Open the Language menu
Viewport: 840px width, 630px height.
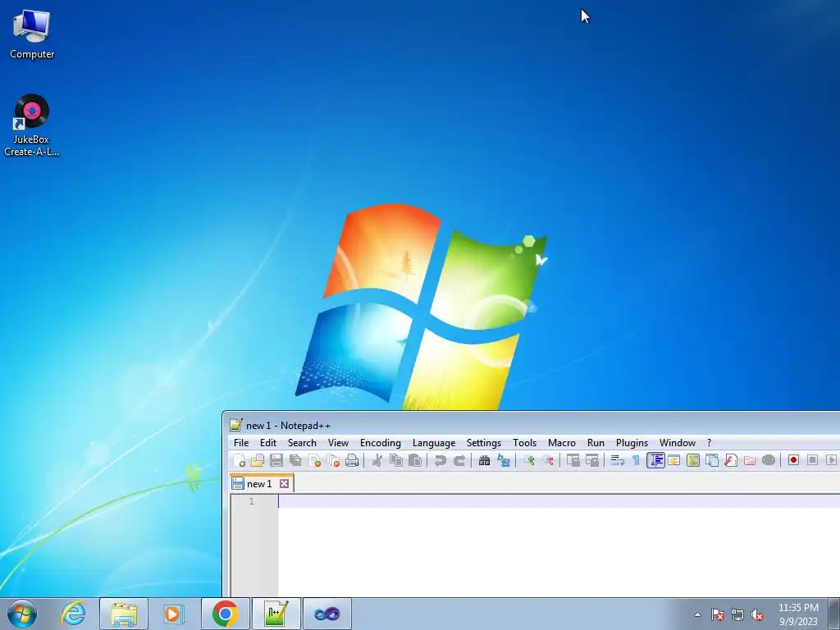tap(434, 443)
